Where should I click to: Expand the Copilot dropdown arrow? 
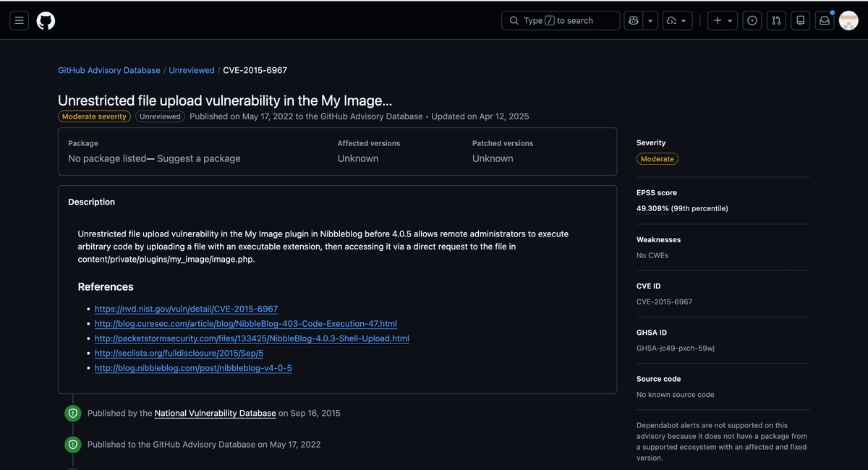pyautogui.click(x=650, y=21)
